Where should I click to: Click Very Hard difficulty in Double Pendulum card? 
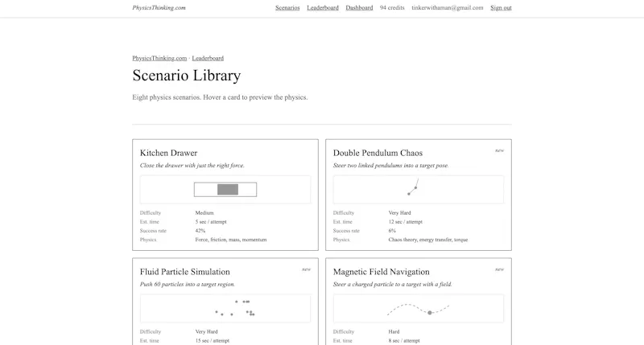(x=399, y=213)
